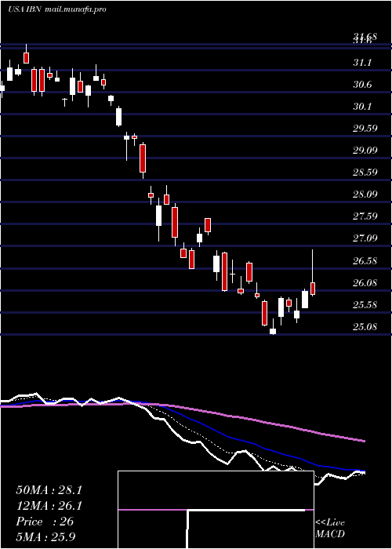Select the 30.1 price axis label
Image resolution: width=392 pixels, height=549 pixels.
(x=362, y=107)
